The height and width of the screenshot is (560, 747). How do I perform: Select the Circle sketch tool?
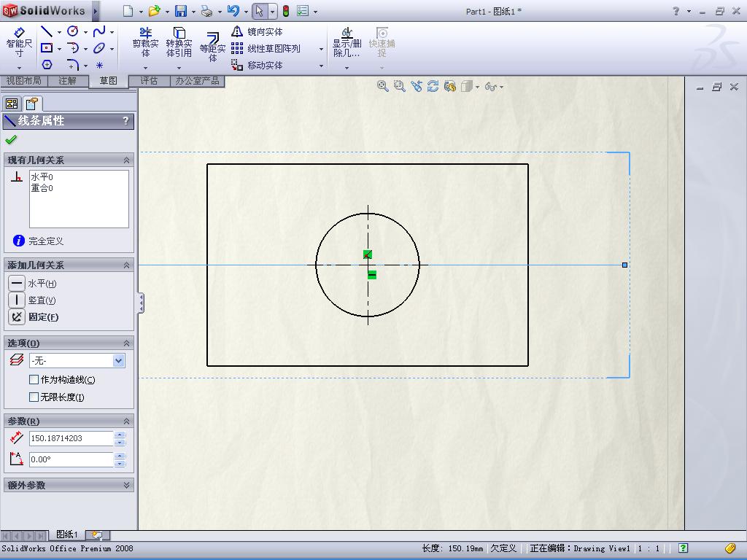click(x=73, y=31)
